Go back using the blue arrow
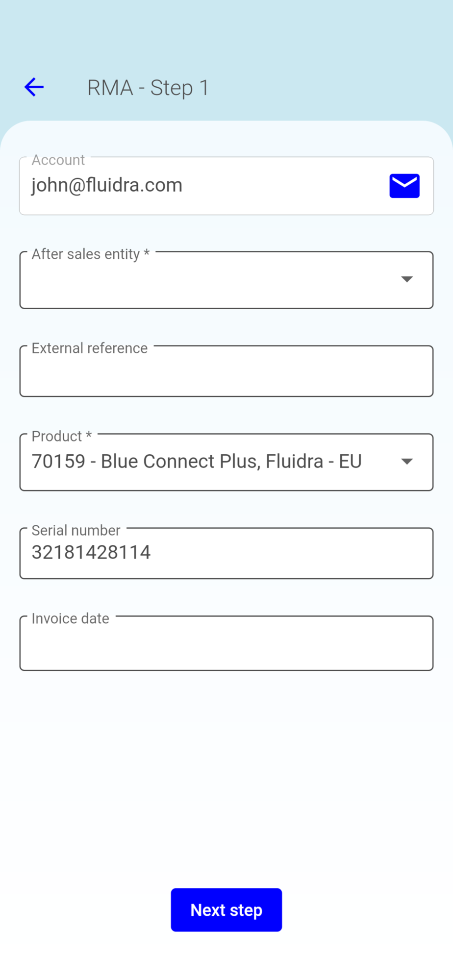Screen dimensions: 453x980 click(x=34, y=87)
